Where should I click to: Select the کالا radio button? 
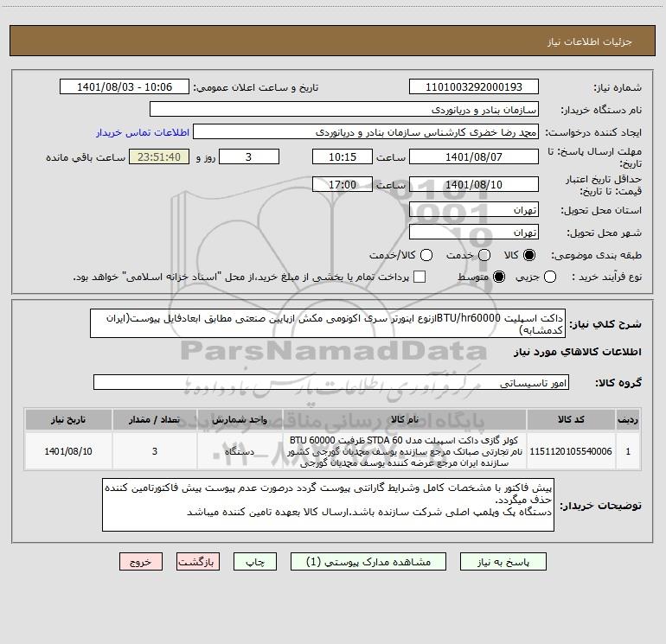(x=529, y=255)
